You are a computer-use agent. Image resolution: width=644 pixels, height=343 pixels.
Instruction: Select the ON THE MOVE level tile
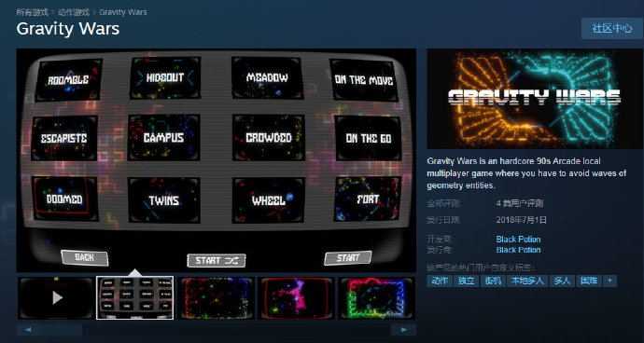click(x=364, y=80)
